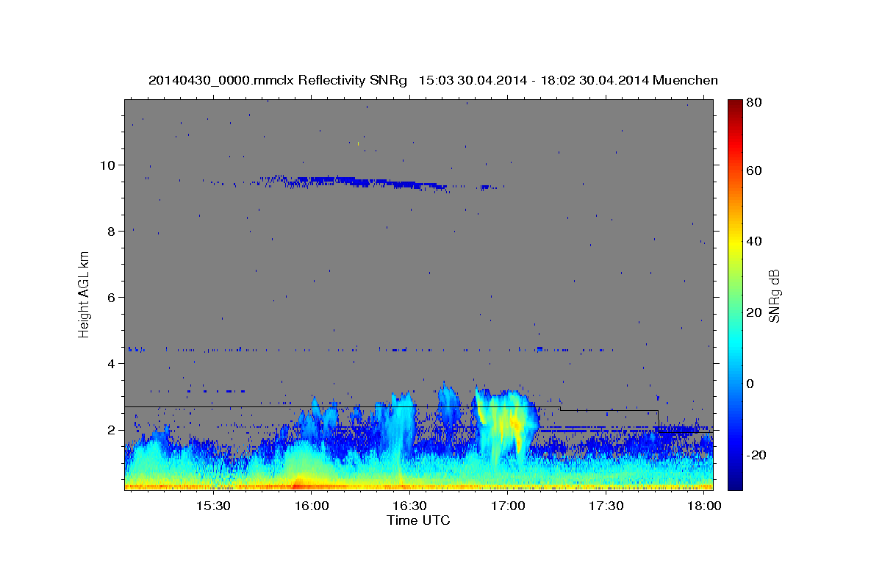Screen dimensions: 882x588
Task: Click the 16:30 time tick label
Action: pos(409,506)
